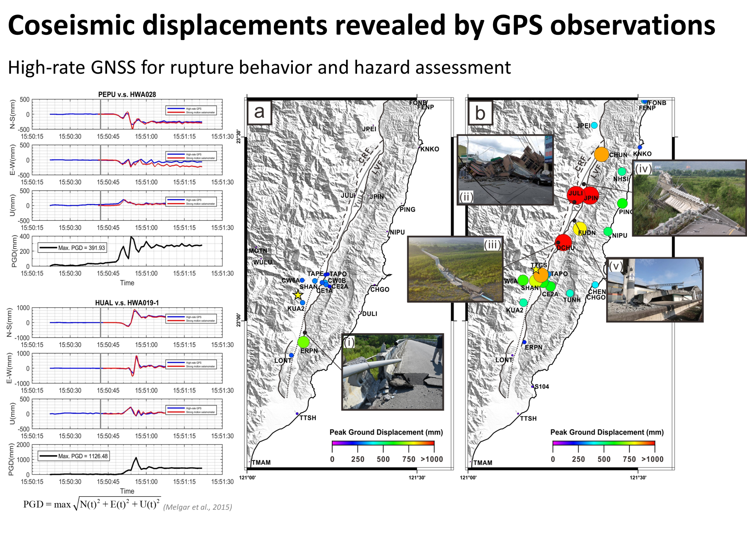Select the red DCHU station circle
The image size is (747, 560).
tap(563, 243)
